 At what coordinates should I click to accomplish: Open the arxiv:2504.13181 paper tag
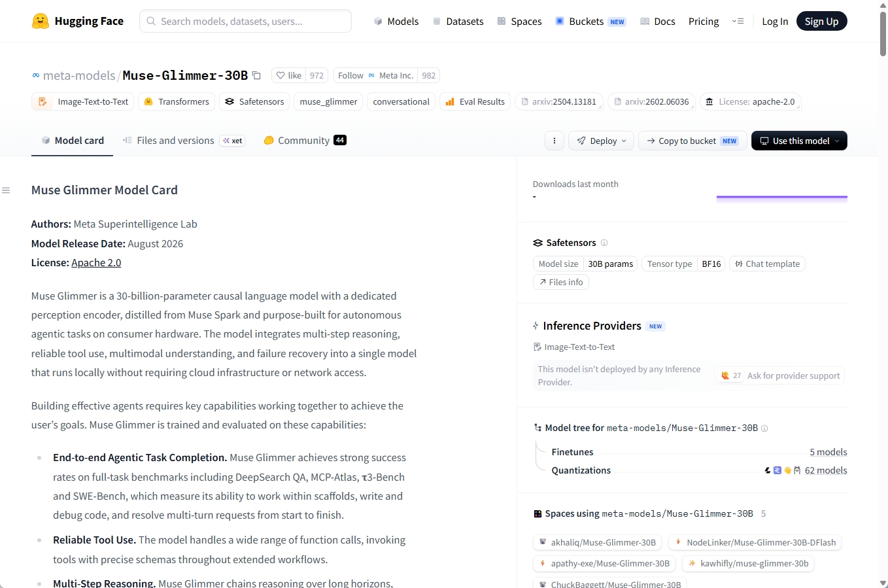click(558, 101)
